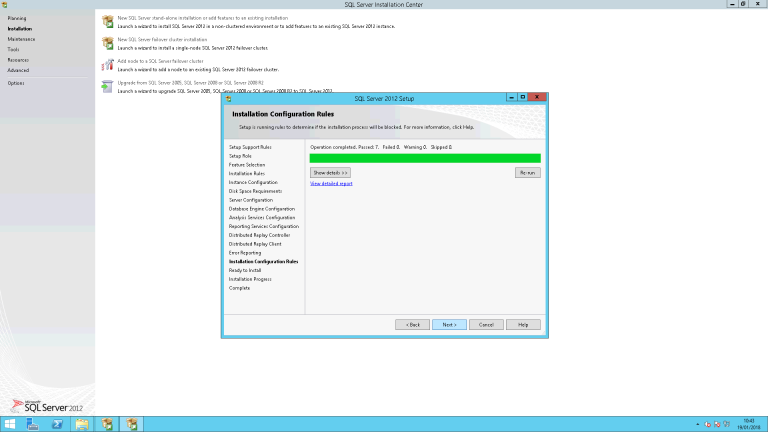Launch PowerShell from the taskbar
This screenshot has width=768, height=432.
click(57, 423)
